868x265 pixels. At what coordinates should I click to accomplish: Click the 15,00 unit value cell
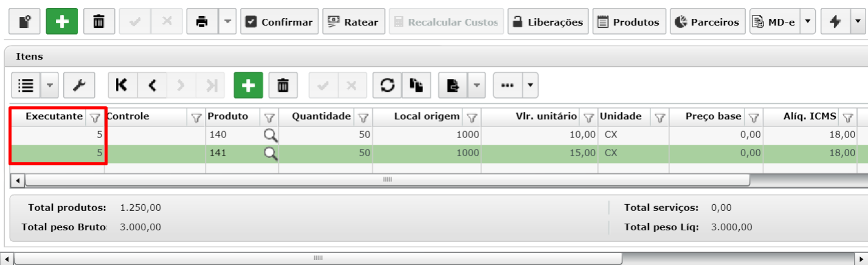click(540, 153)
